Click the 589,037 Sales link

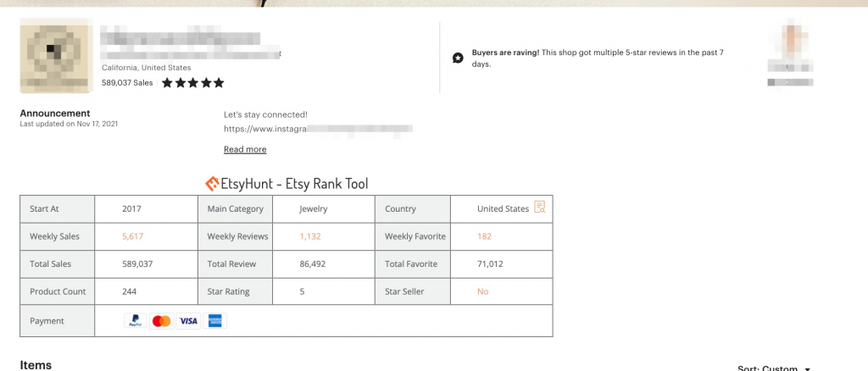tap(127, 83)
